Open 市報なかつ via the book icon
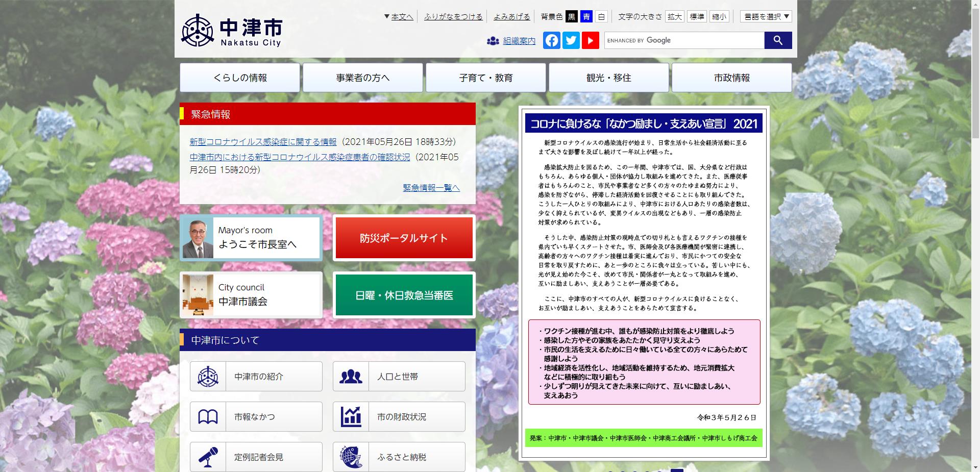980x472 pixels. 209,416
